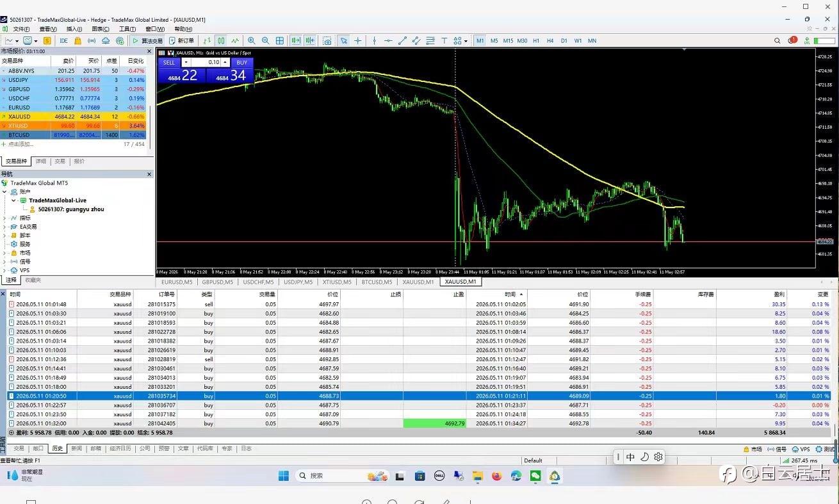839x504 pixels.
Task: Open the Market shopping bag icon
Action: pyautogui.click(x=77, y=40)
